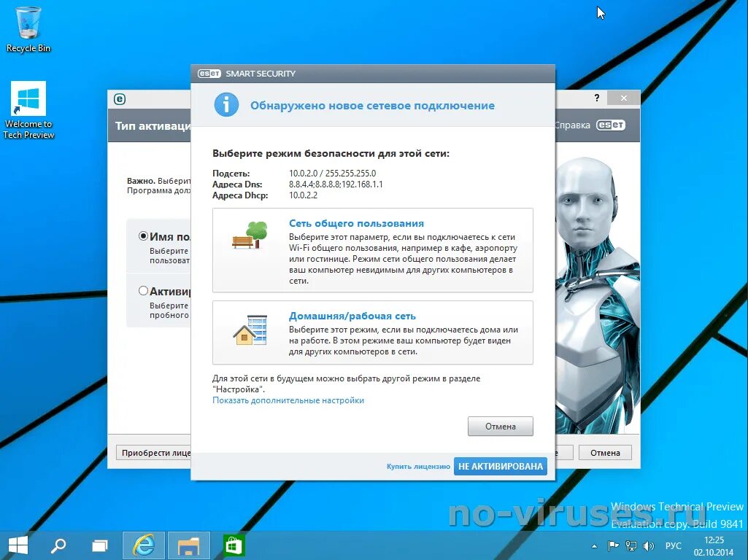Click the Сеть общего пользования title link
The height and width of the screenshot is (560, 748).
pos(356,224)
